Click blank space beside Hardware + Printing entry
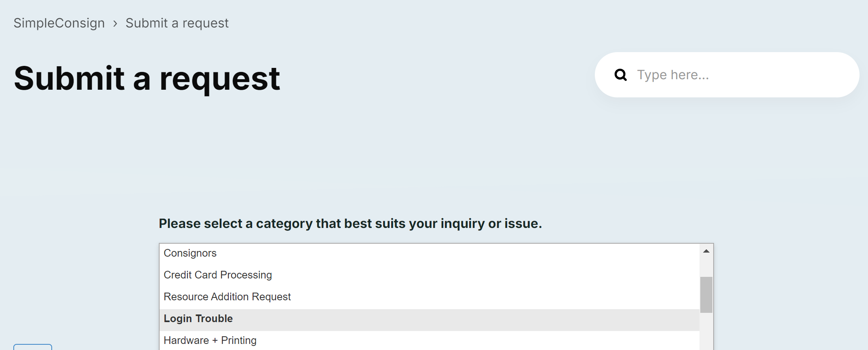 [477, 340]
